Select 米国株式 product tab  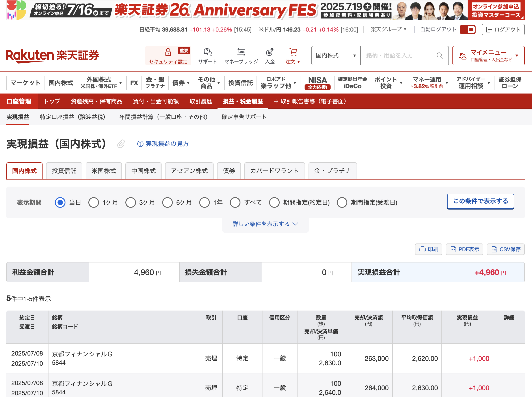104,171
